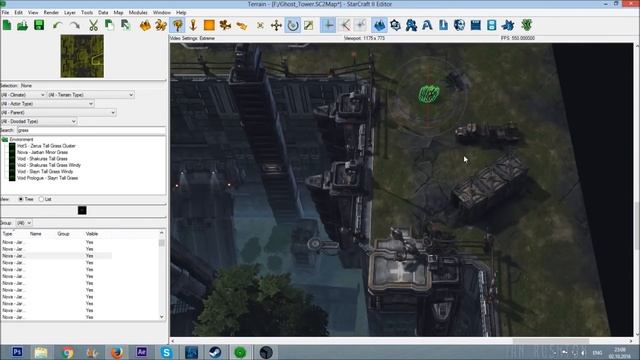Undo the last action
The height and width of the screenshot is (360, 640).
tap(57, 25)
